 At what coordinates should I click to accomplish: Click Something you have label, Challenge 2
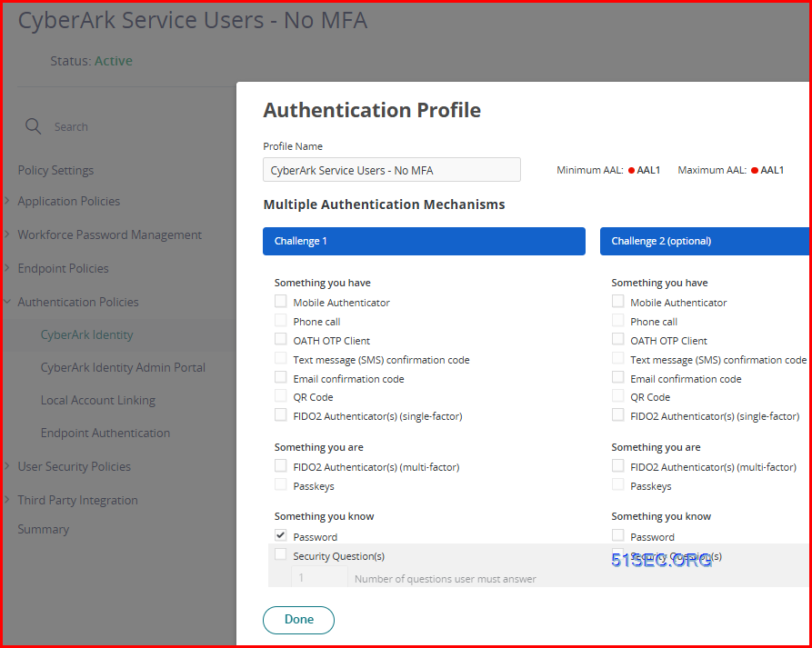[659, 284]
